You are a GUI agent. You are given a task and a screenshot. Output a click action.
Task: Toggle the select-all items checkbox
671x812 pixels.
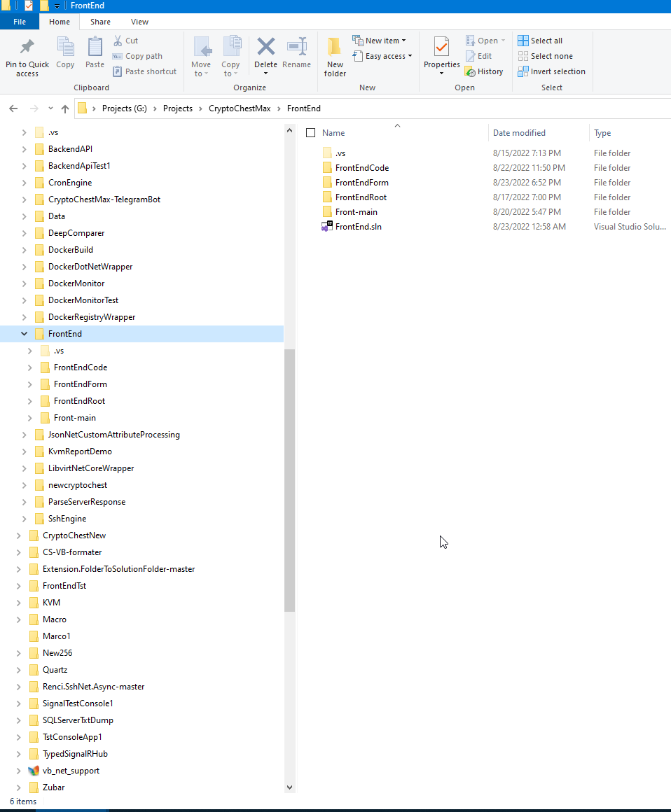click(311, 132)
